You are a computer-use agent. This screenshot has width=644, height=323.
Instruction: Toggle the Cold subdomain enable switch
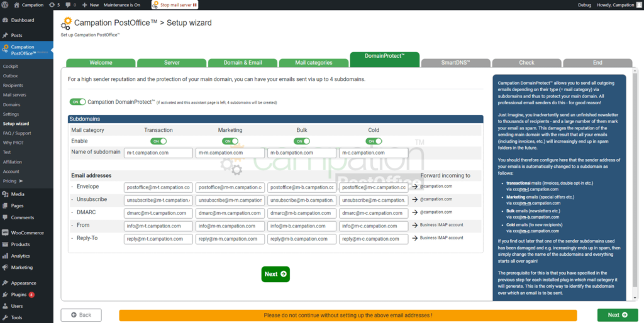(x=374, y=141)
